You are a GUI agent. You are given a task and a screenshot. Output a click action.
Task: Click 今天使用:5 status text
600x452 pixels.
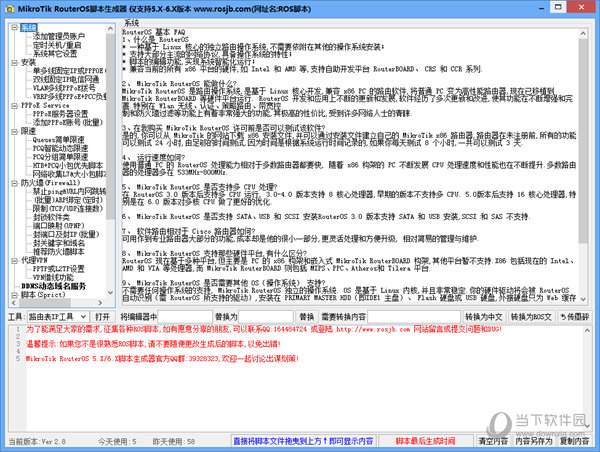click(117, 441)
